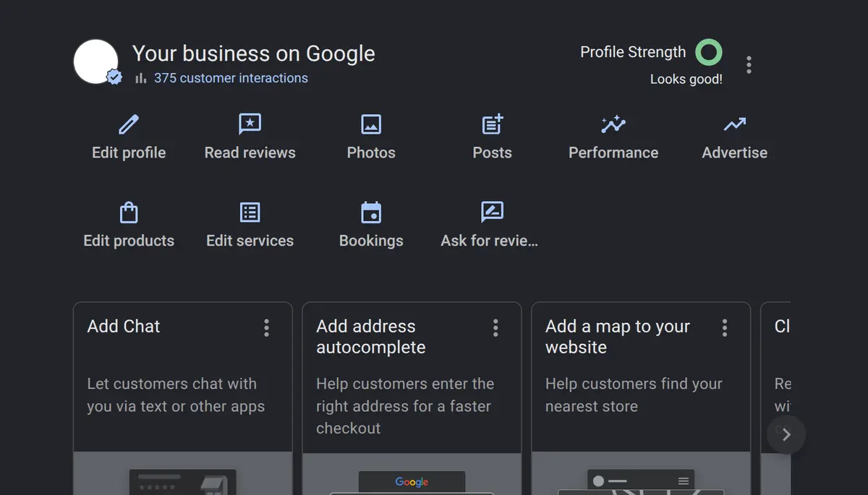Click the business profile avatar

coord(96,61)
